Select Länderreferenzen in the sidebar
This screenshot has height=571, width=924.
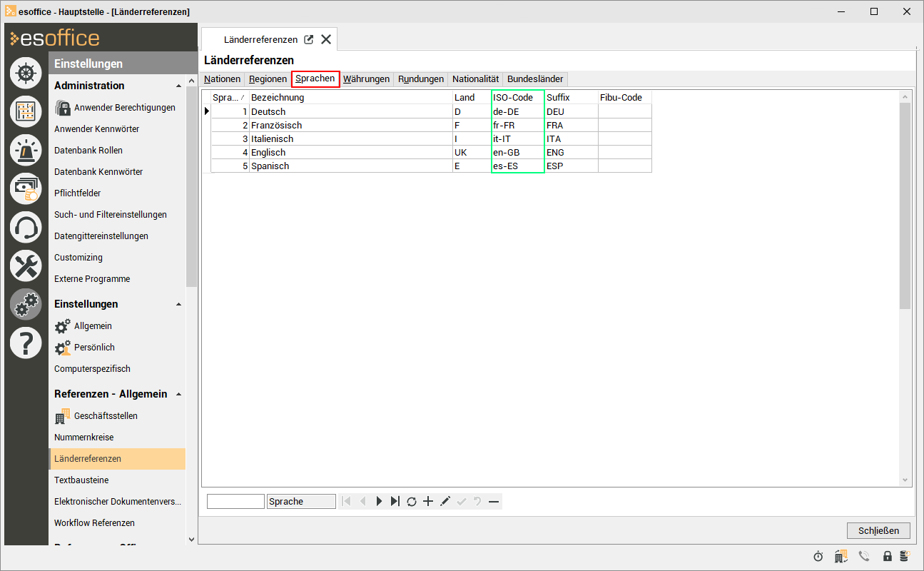117,459
